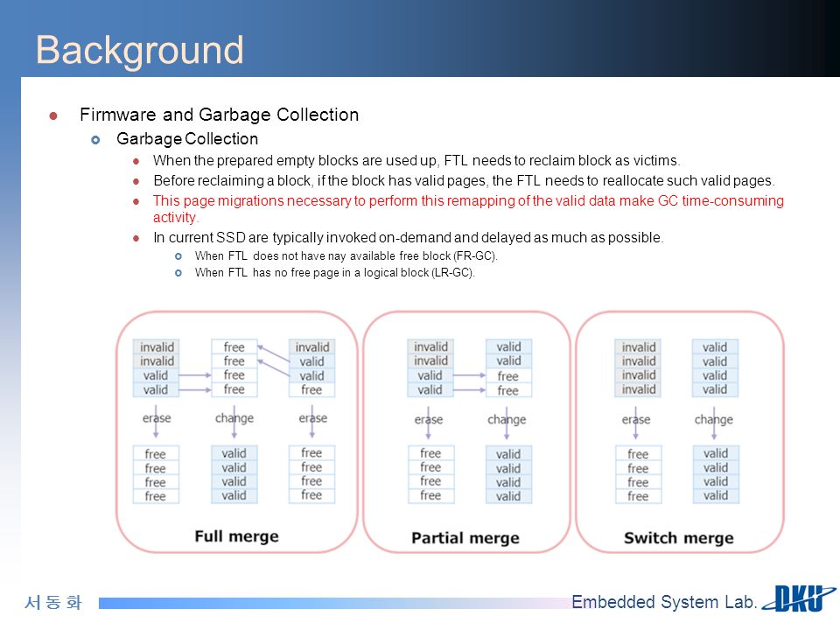Click the "Background" slide title
Image resolution: width=840 pixels, height=630 pixels.
140,50
